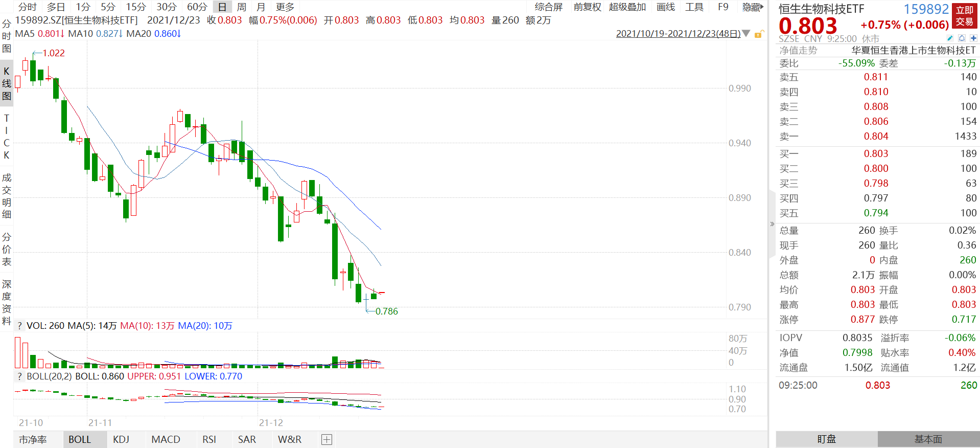Viewport: 980px width, 448px height.
Task: Open 净值走势 NAV trend link
Action: tap(798, 50)
